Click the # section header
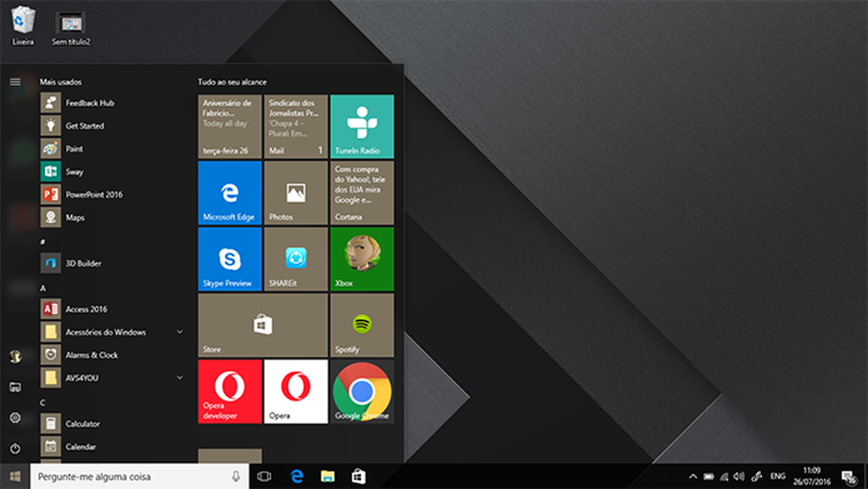868x489 pixels. [42, 242]
